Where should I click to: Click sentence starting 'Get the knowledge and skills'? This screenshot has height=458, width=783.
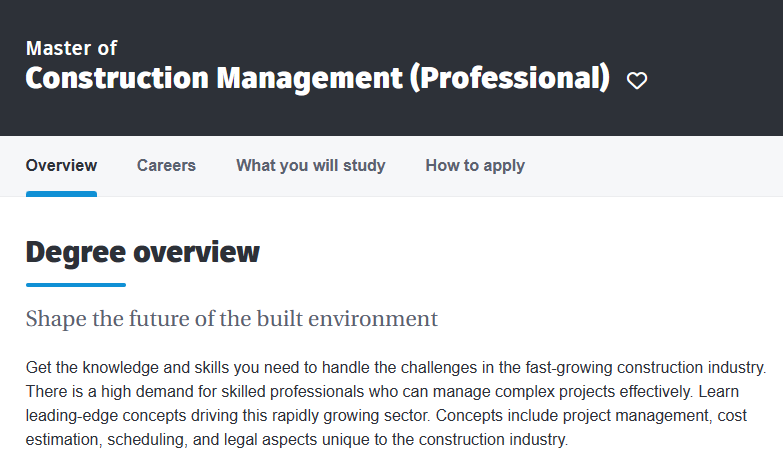click(396, 368)
